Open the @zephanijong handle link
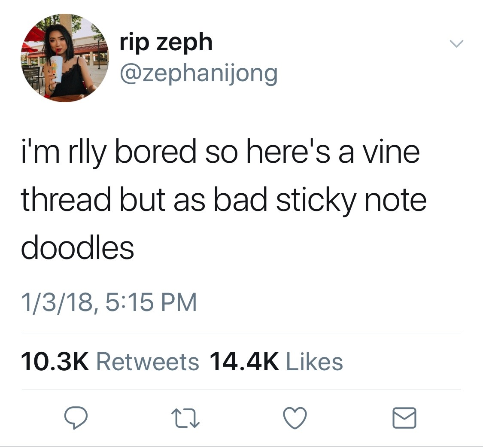 (199, 74)
